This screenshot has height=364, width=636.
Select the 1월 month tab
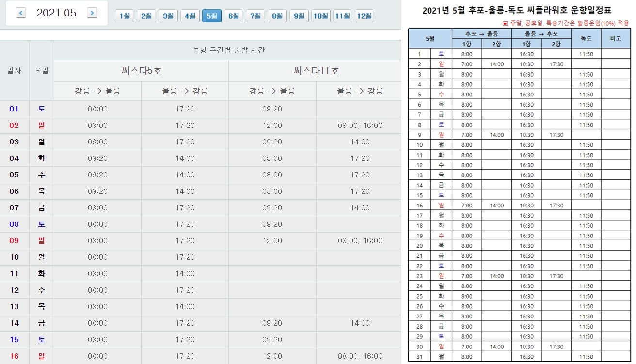coord(125,16)
